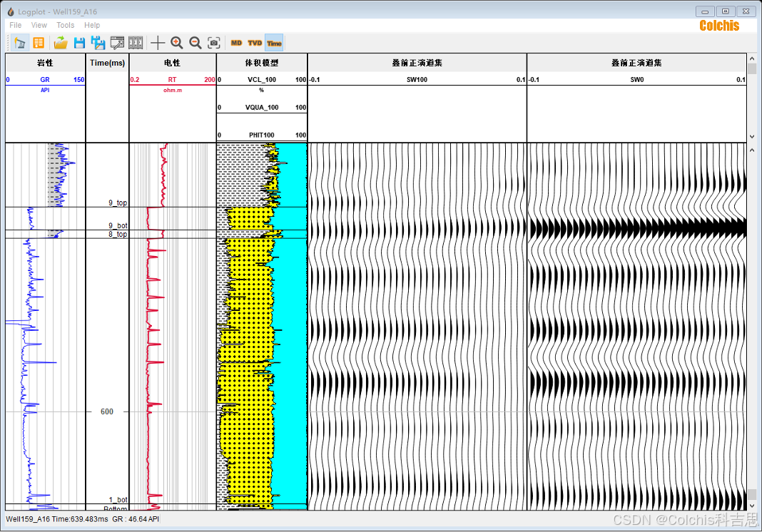Click the Colchis logo
This screenshot has height=532, width=762.
[x=719, y=26]
